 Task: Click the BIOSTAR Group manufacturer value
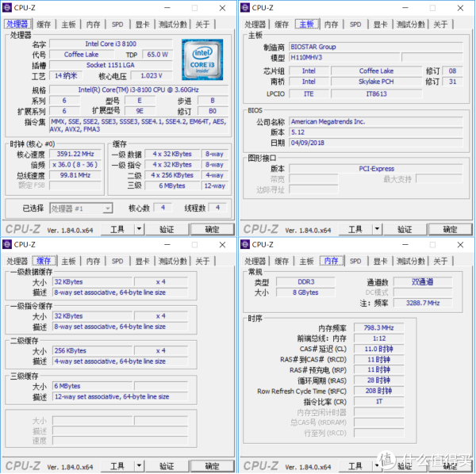376,47
